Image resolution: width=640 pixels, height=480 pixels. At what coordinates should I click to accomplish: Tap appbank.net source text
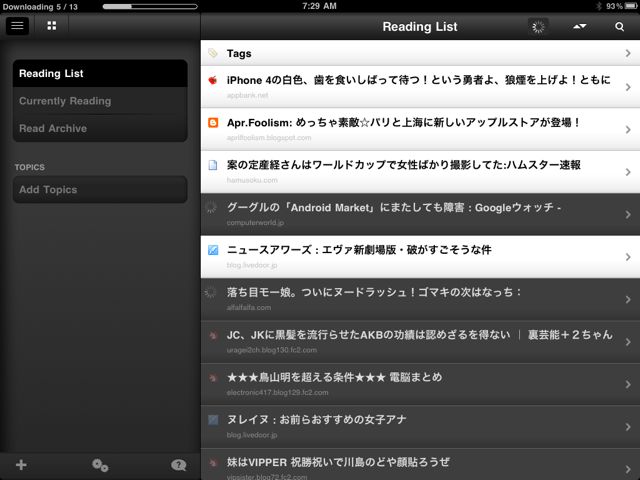pyautogui.click(x=247, y=95)
